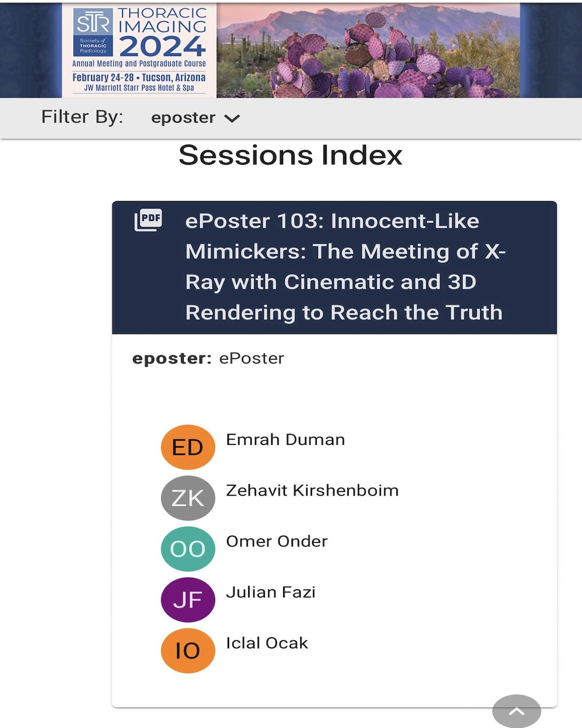Select author Zehavit Kirshenboim

pyautogui.click(x=312, y=491)
